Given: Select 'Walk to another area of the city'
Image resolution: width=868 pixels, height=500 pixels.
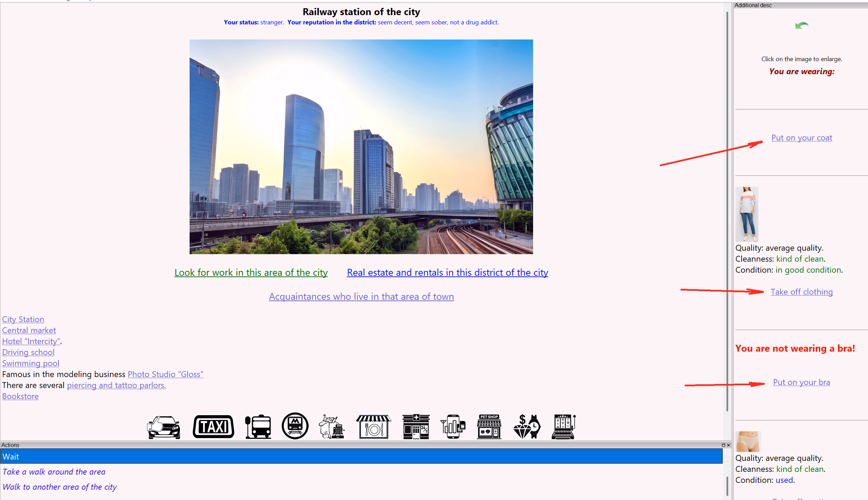Looking at the screenshot, I should click(59, 487).
